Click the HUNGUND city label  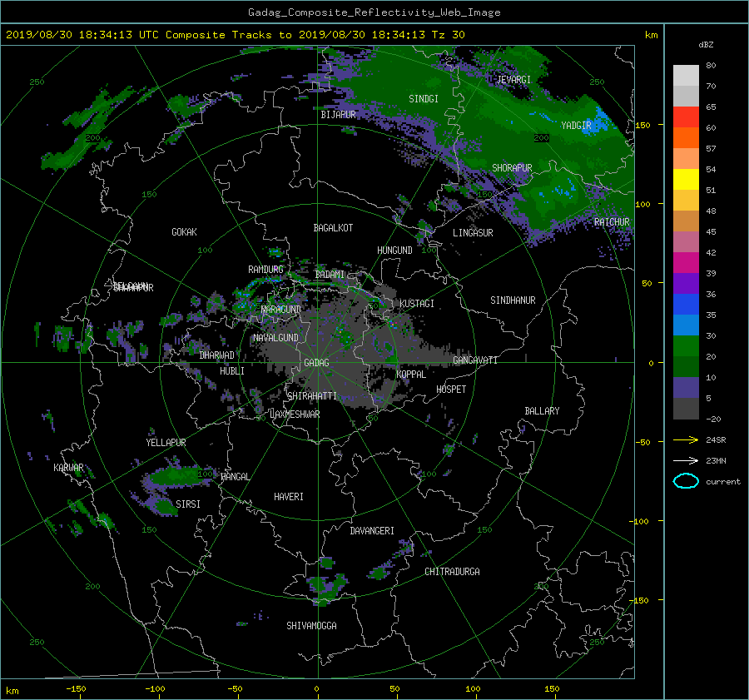click(394, 251)
